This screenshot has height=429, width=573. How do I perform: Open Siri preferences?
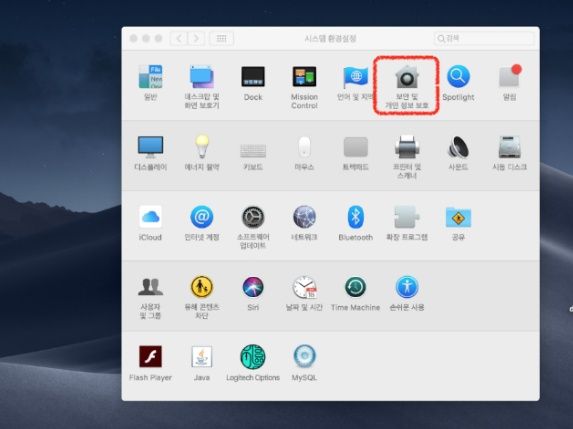tap(253, 287)
